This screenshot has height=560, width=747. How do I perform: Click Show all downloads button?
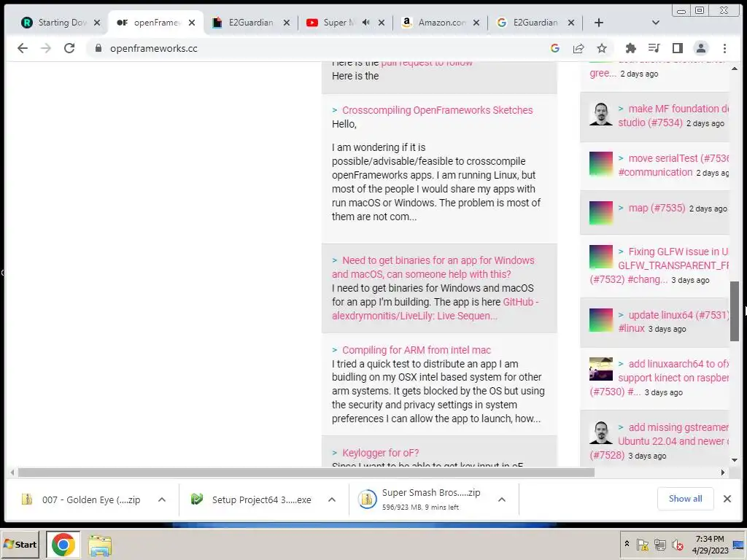point(685,499)
